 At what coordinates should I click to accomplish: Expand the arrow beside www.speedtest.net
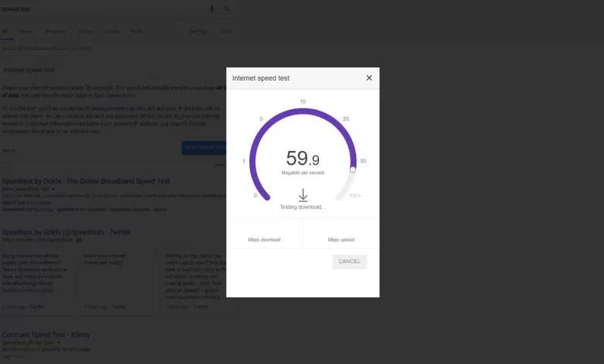pos(53,189)
